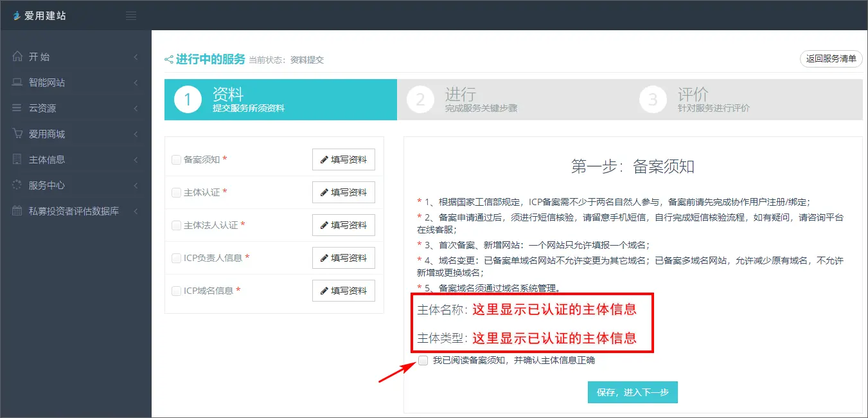Check the 我已阅读备案须知 confirmation checkbox

point(423,360)
